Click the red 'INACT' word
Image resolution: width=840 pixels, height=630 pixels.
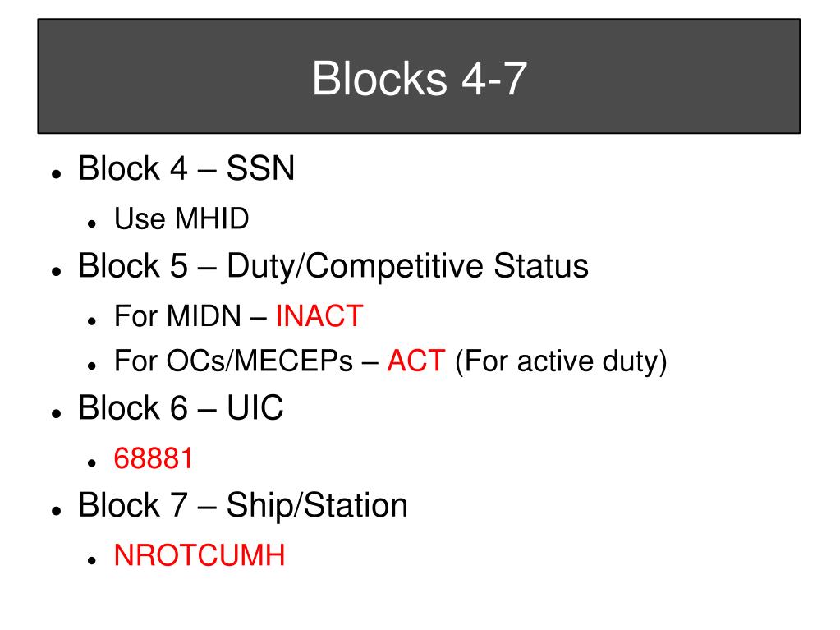pos(319,315)
